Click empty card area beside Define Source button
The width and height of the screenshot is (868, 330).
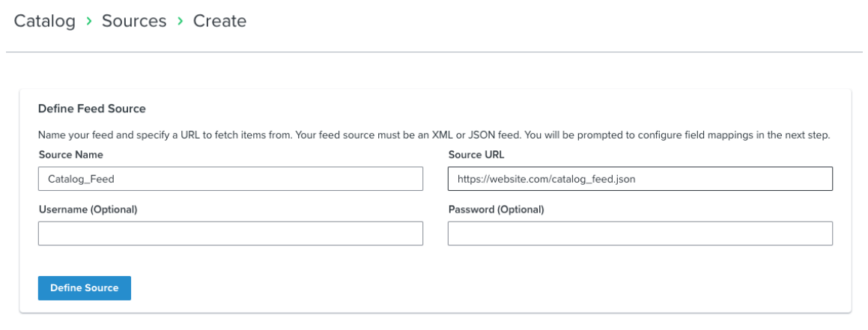point(449,288)
